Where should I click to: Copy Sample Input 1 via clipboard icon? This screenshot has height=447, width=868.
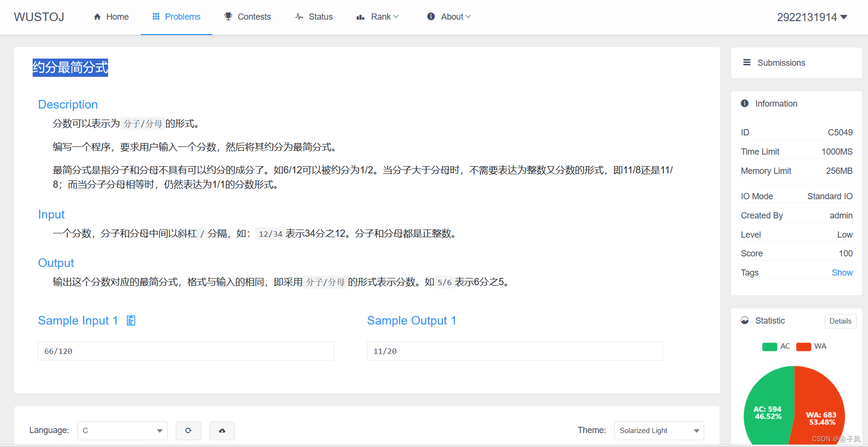click(x=131, y=320)
